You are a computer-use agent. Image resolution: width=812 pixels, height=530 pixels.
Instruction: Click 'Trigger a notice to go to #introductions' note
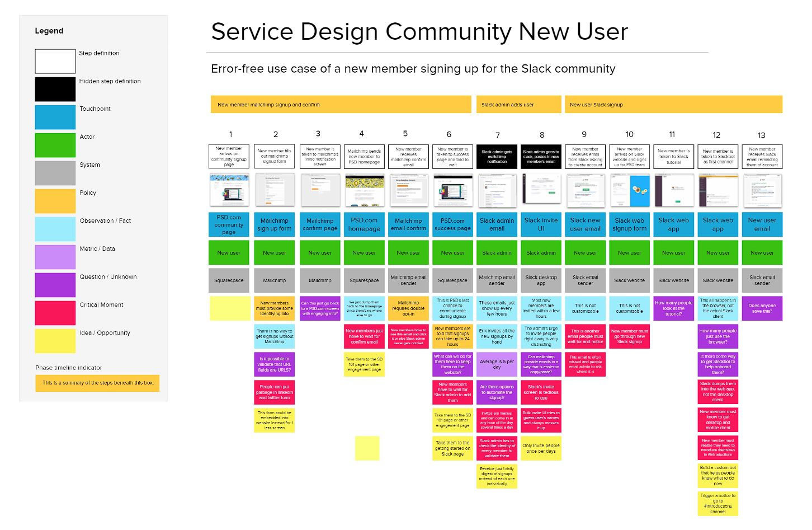point(718,504)
